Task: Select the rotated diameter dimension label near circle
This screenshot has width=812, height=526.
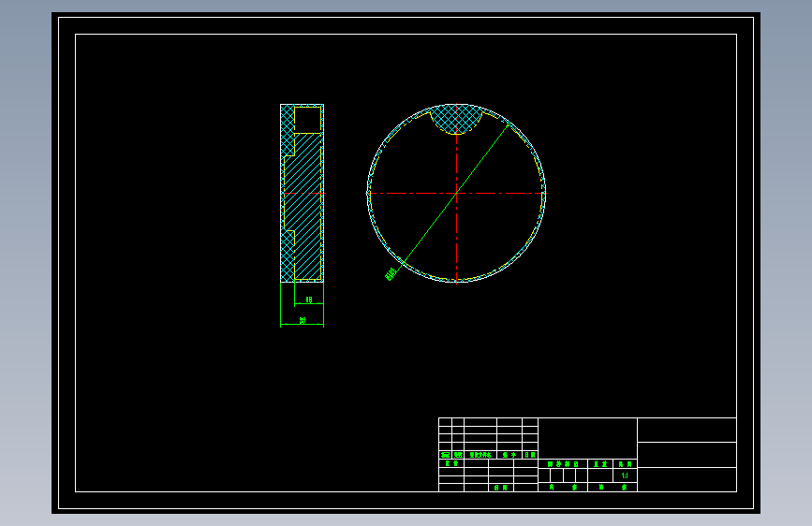Action: (391, 274)
